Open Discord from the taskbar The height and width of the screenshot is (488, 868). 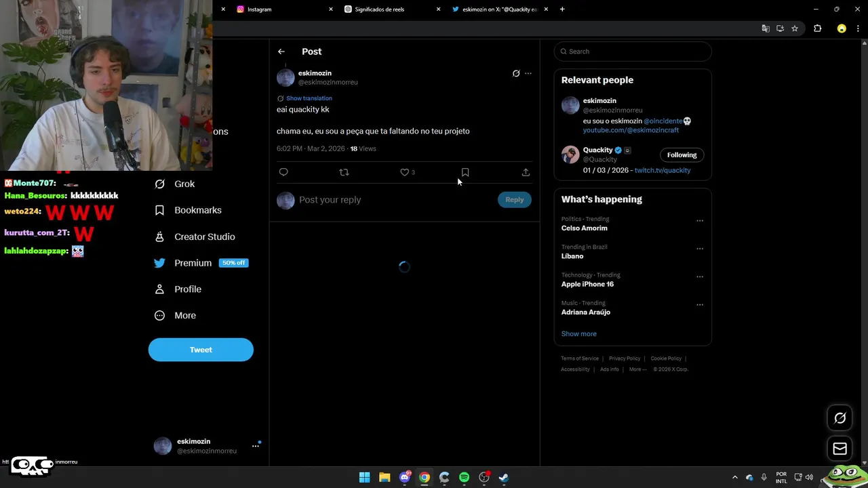click(x=405, y=477)
